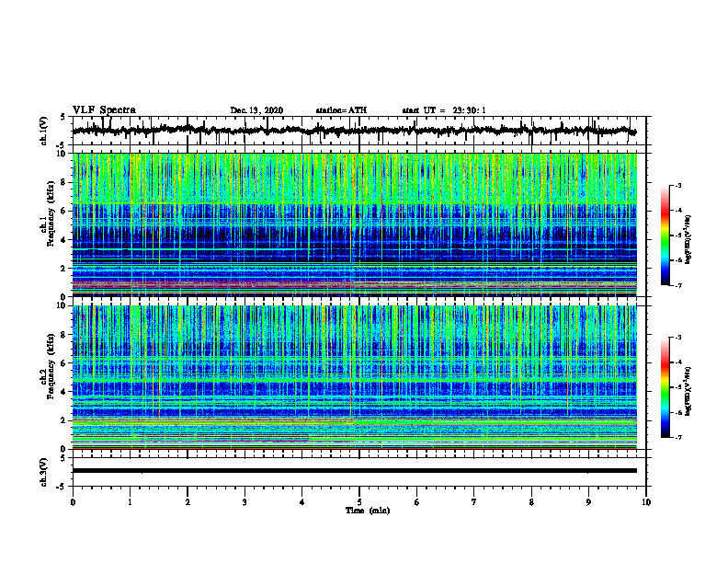Click the time axis tick label "7"
Screen dimensions: 728x563
pyautogui.click(x=474, y=502)
